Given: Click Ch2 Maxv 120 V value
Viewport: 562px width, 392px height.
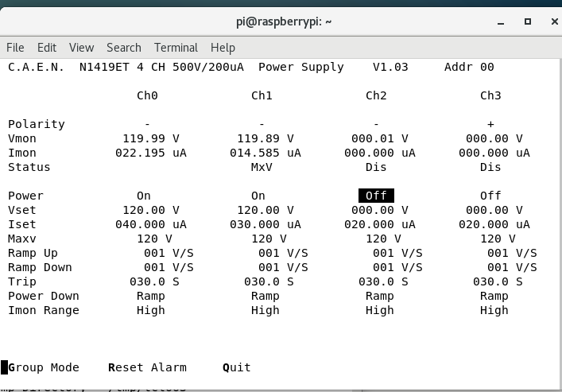Looking at the screenshot, I should pyautogui.click(x=383, y=239).
